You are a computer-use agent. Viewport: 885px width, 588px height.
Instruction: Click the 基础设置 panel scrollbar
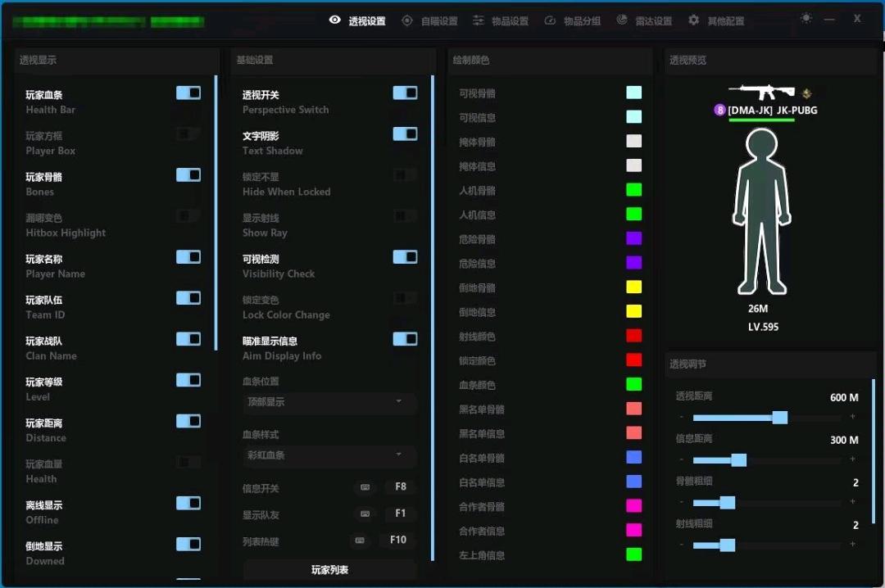click(433, 318)
